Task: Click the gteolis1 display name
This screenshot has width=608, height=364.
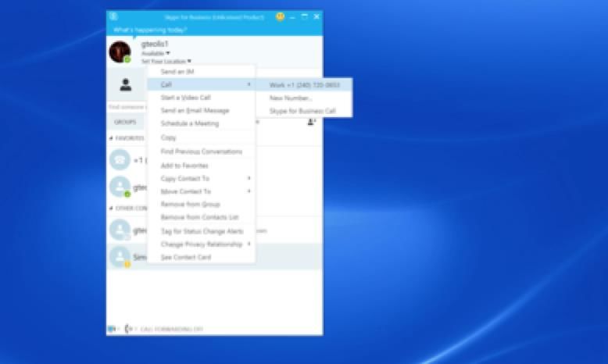Action: click(155, 45)
